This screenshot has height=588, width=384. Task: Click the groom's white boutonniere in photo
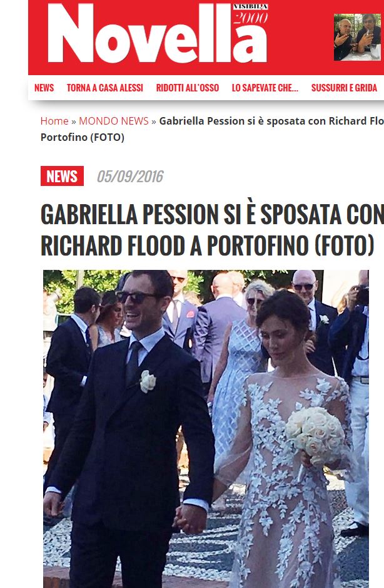coord(148,381)
